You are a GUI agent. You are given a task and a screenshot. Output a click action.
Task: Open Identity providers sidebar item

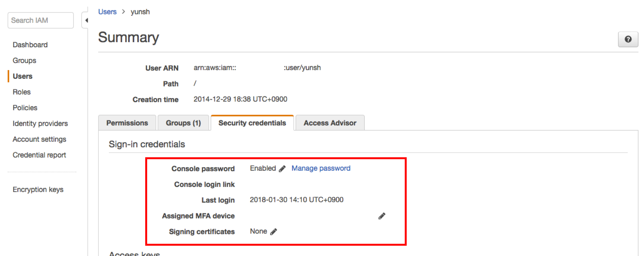click(x=40, y=123)
